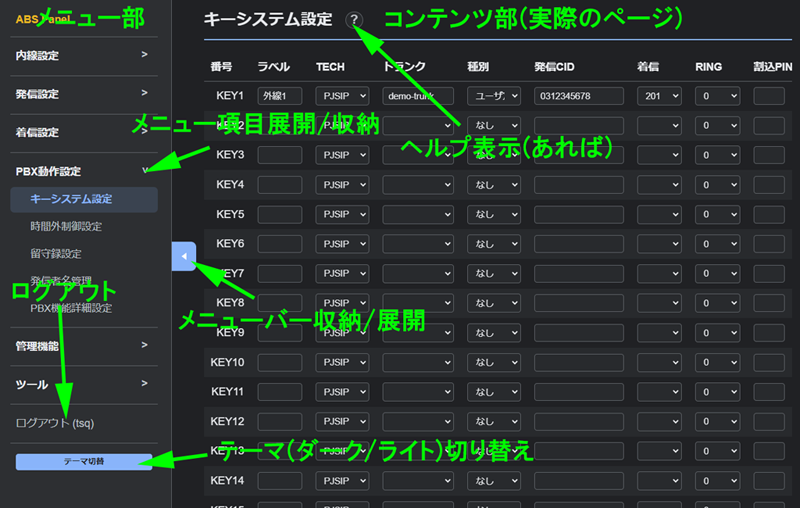Open KEY1 着信 dropdown showing 201
Viewport: 800px width, 508px height.
(x=658, y=96)
